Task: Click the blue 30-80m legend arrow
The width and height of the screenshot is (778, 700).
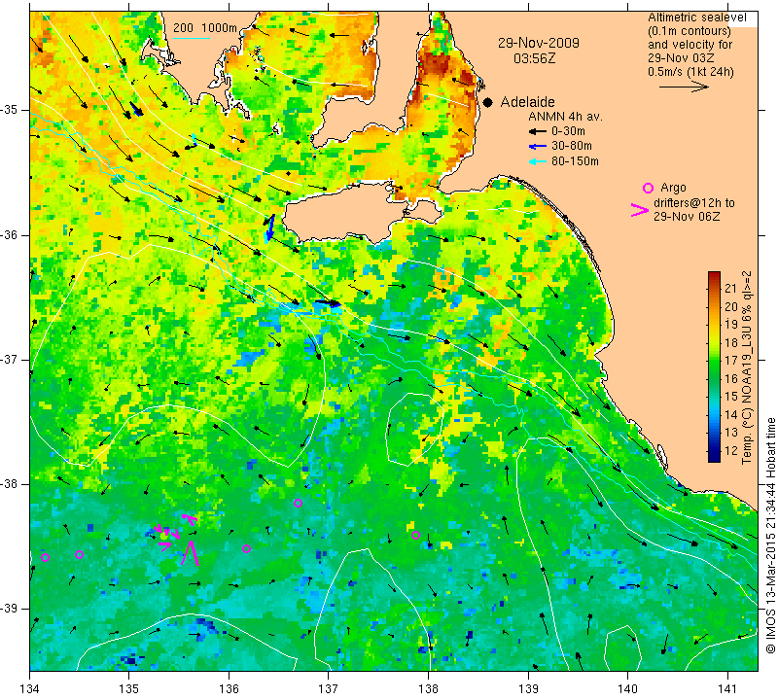Action: point(538,147)
